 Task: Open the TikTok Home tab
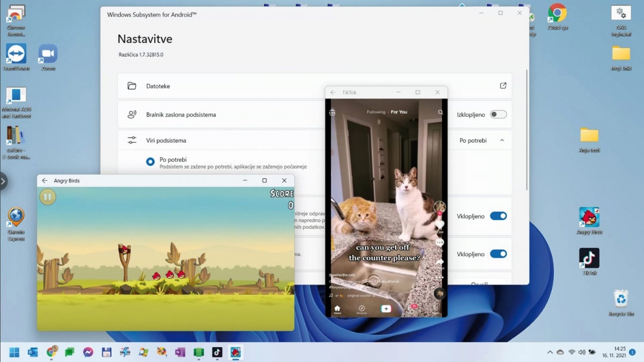(x=337, y=309)
